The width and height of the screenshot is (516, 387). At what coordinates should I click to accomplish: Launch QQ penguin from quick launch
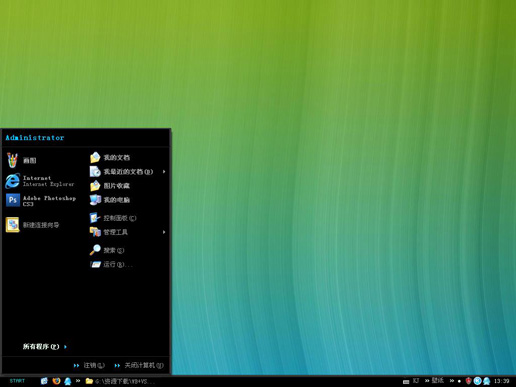68,381
